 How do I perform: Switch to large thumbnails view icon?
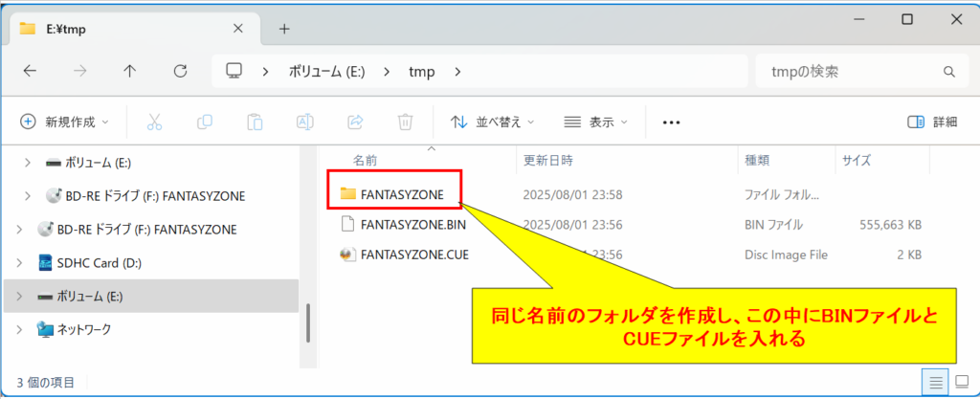coord(960,382)
